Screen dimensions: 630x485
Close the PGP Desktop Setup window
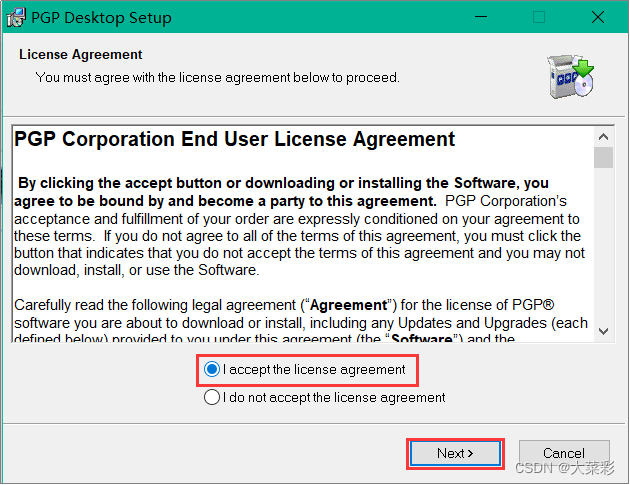pyautogui.click(x=598, y=17)
